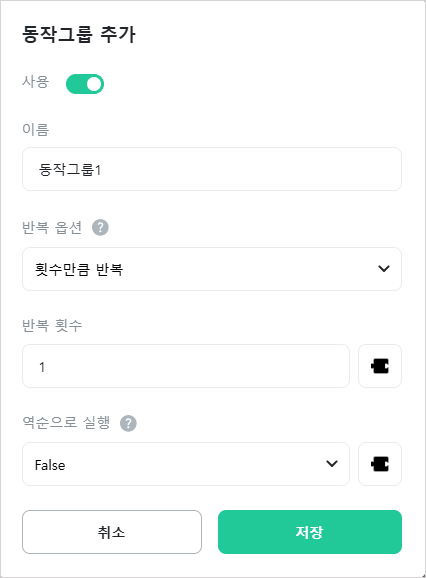Show the help tooltip icon for 역순으로 실행
Viewport: 426px width, 578px height.
click(129, 423)
